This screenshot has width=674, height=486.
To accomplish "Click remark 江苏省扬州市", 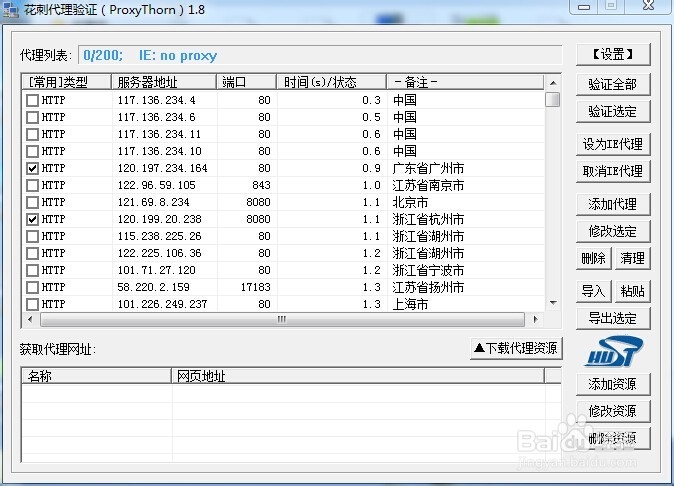I will coord(428,287).
